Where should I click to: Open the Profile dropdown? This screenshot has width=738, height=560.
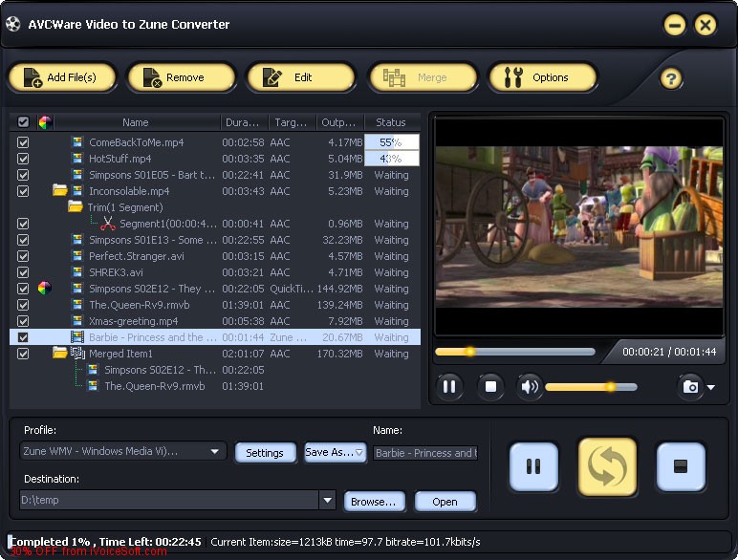click(x=123, y=451)
